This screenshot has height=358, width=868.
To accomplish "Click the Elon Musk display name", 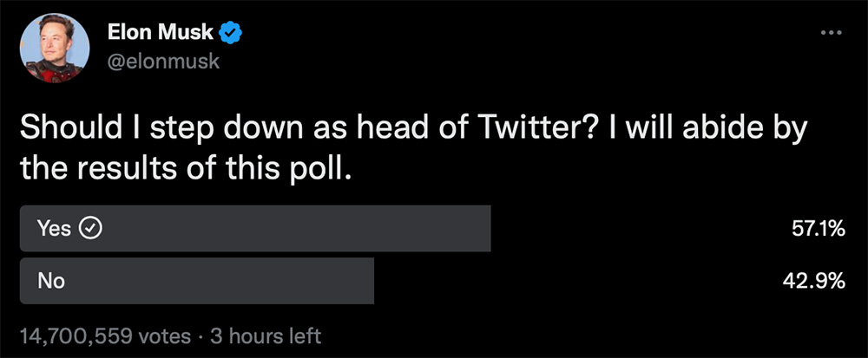I will click(x=161, y=34).
